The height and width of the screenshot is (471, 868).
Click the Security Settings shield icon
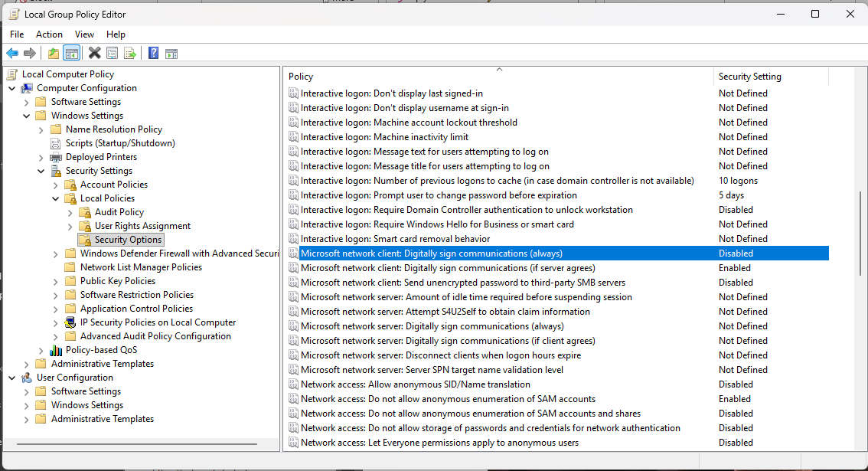coord(56,171)
